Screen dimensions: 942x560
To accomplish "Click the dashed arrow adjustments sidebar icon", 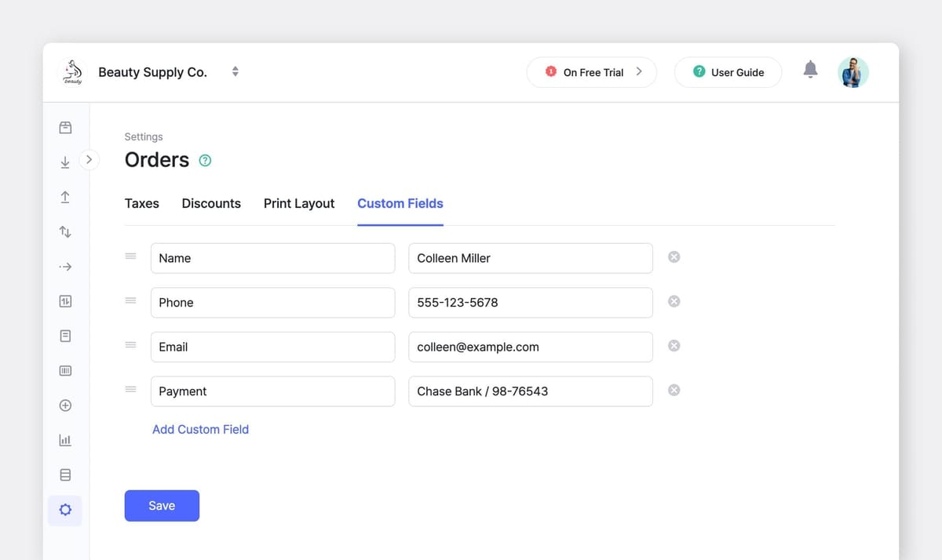I will tap(65, 266).
